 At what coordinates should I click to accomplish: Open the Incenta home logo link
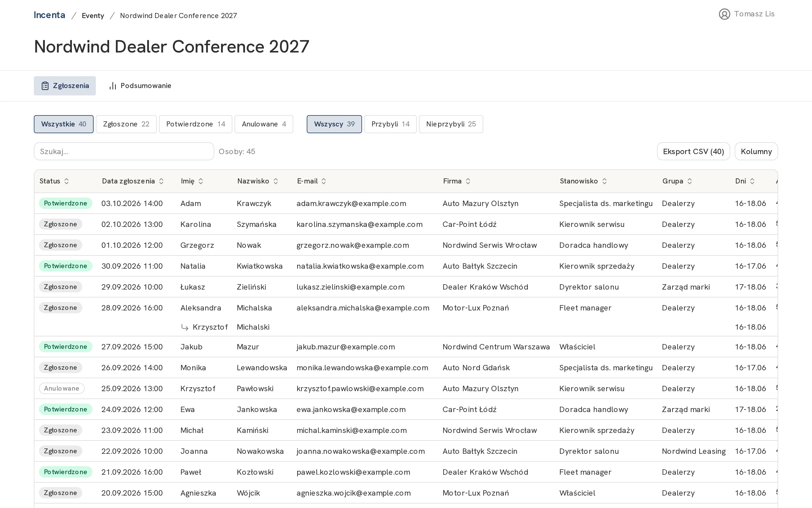(49, 15)
